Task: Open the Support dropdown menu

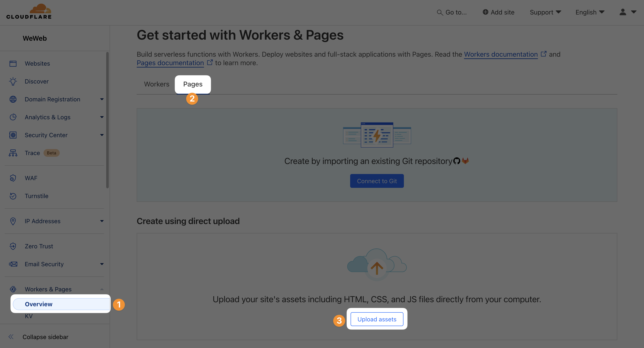Action: point(545,12)
